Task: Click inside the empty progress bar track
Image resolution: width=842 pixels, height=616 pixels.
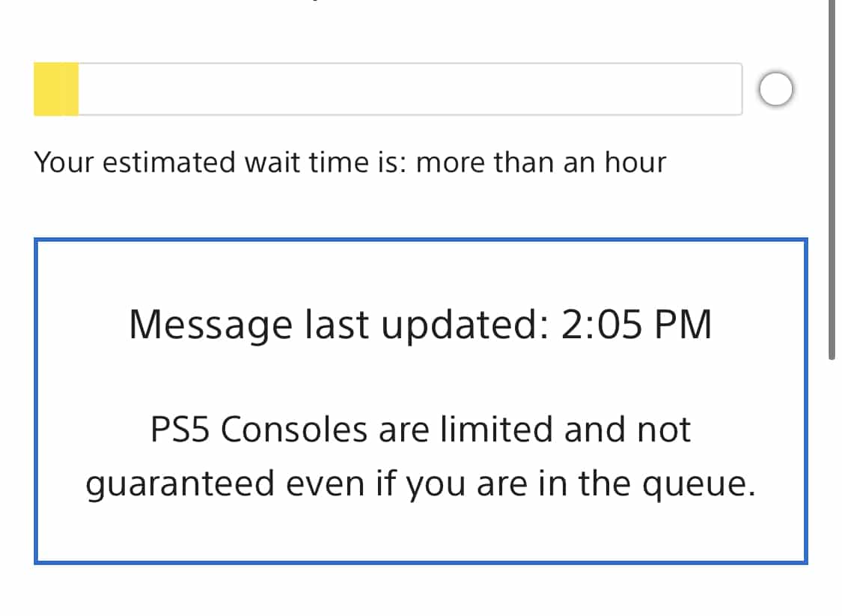Action: click(x=412, y=88)
